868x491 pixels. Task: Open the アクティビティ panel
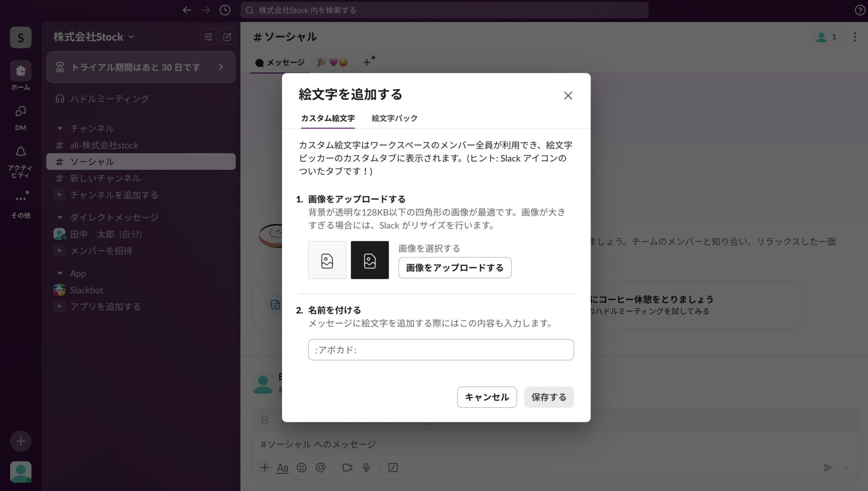(x=20, y=152)
